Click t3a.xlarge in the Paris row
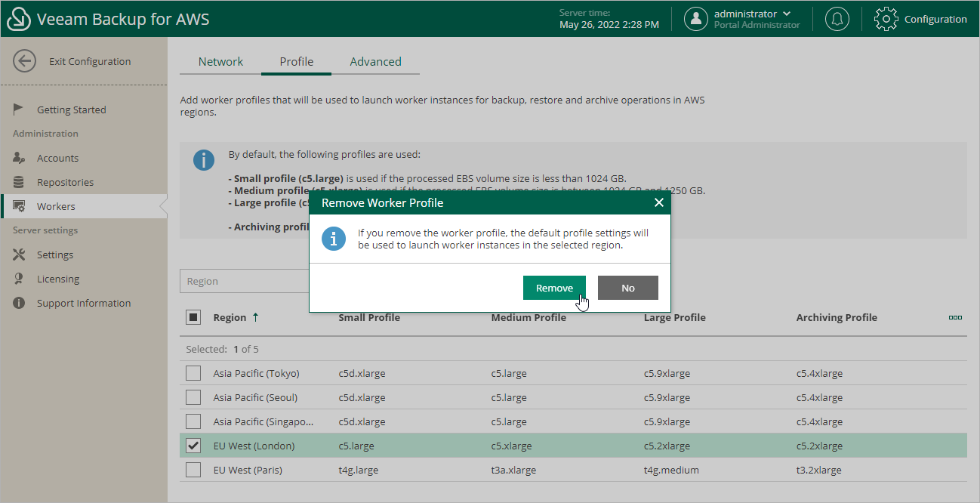This screenshot has width=980, height=503. coord(513,470)
